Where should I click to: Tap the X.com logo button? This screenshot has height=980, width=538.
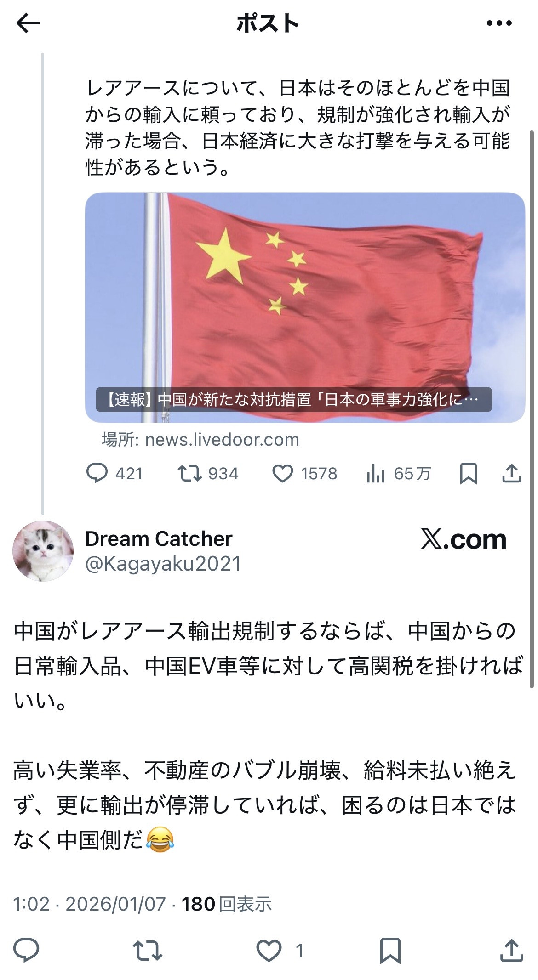pos(464,539)
